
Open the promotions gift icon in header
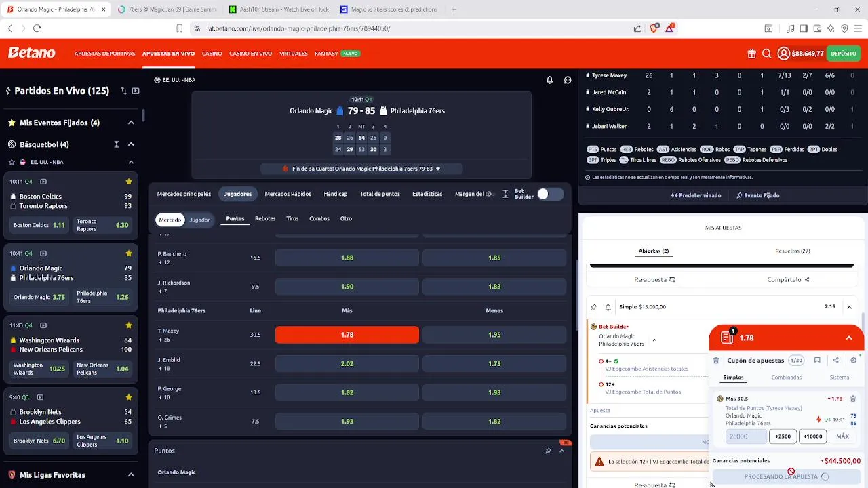tap(752, 54)
